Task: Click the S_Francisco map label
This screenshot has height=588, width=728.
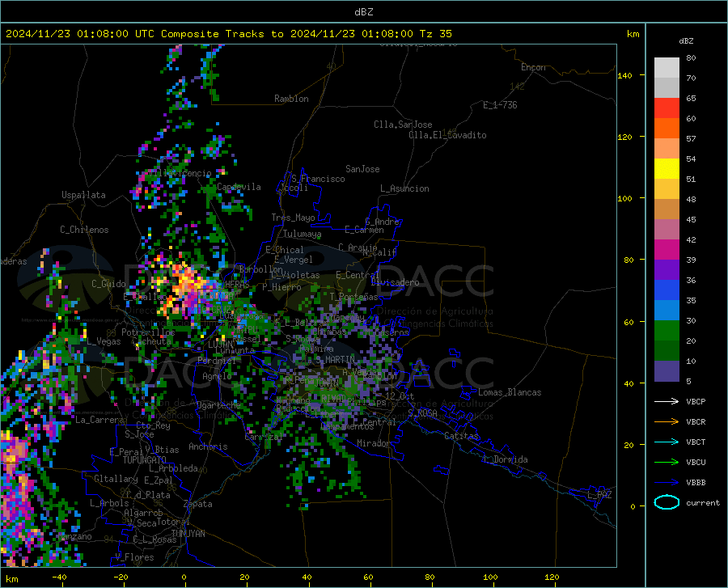Action: point(319,179)
